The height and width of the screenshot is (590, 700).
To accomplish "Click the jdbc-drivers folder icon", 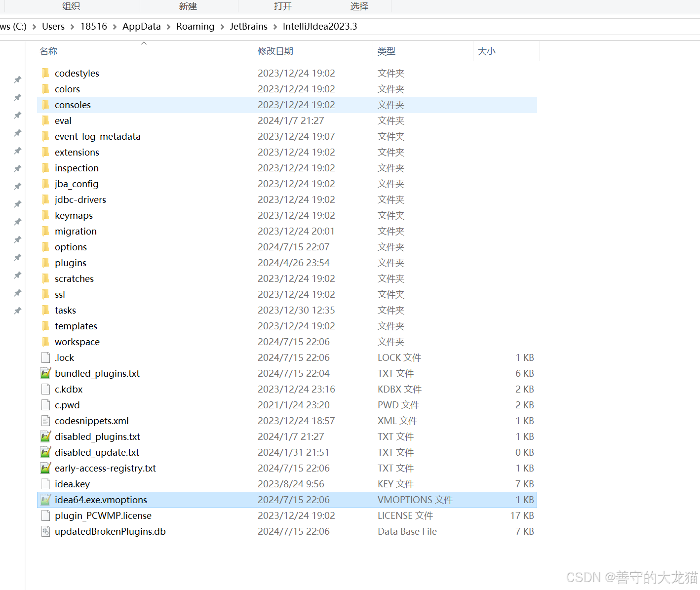I will [45, 199].
